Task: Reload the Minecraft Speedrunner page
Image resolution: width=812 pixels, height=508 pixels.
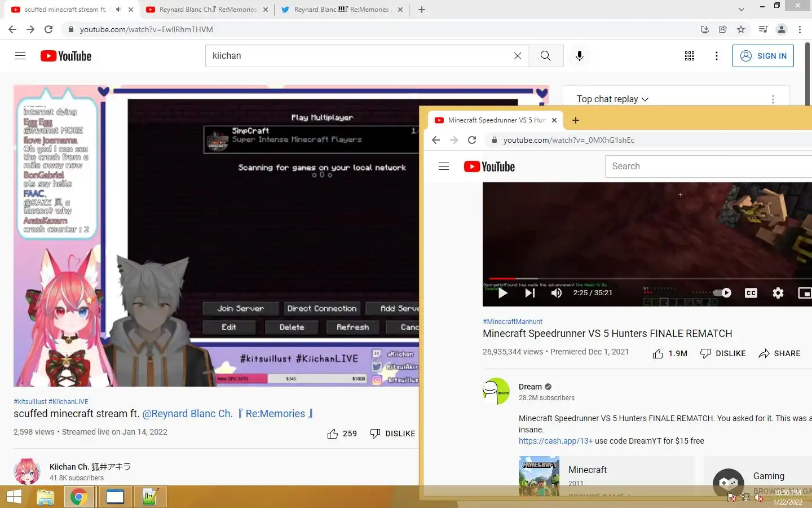Action: pos(472,140)
